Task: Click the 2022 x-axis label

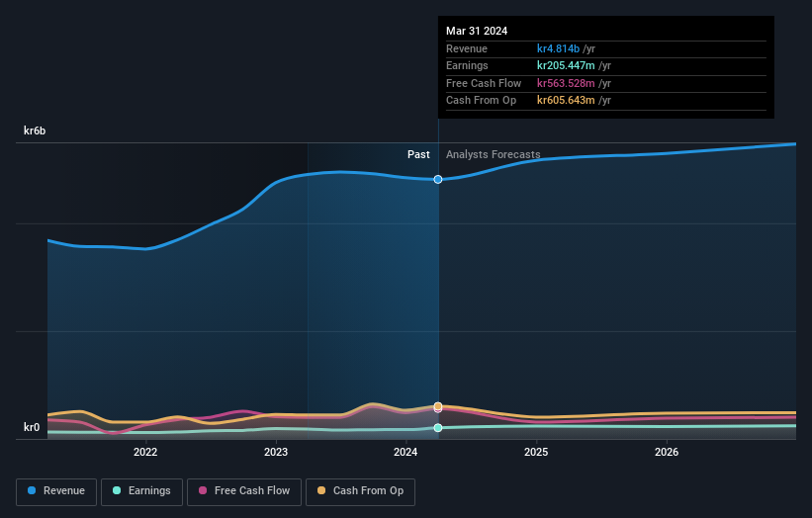Action: pyautogui.click(x=145, y=453)
